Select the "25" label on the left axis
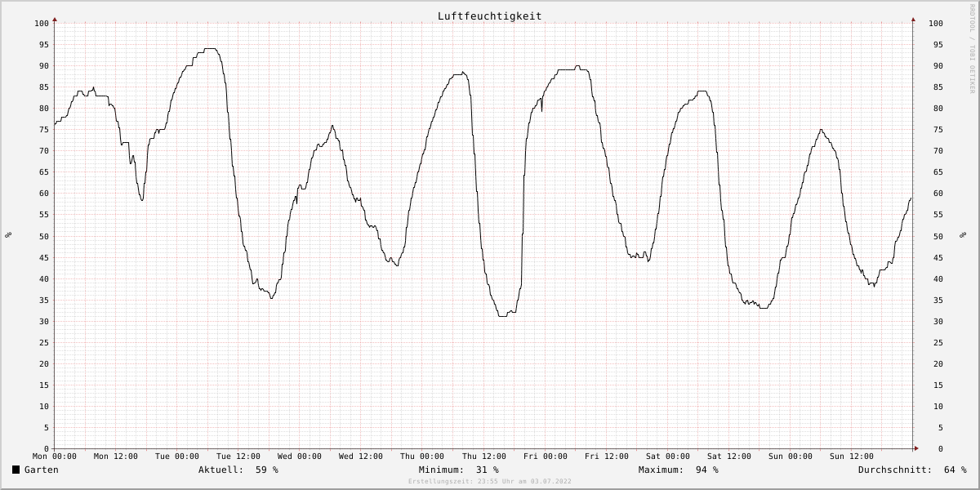This screenshot has width=980, height=490. [45, 342]
